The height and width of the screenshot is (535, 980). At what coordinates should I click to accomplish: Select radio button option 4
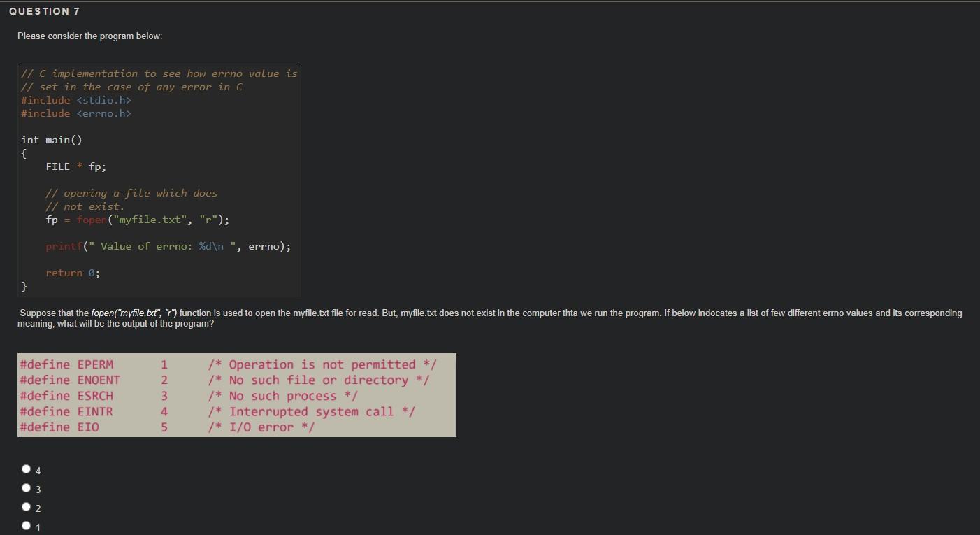pos(26,469)
